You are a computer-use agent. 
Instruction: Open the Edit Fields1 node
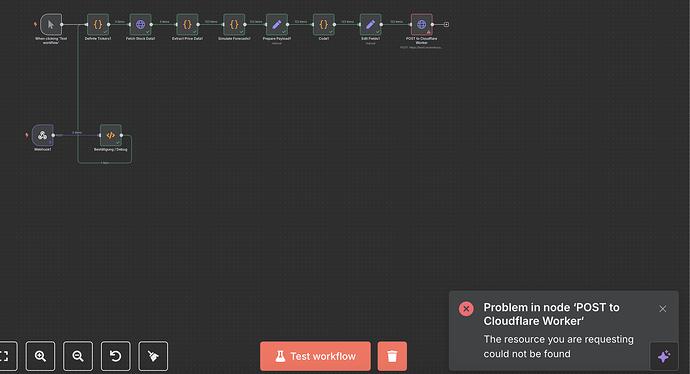click(371, 25)
